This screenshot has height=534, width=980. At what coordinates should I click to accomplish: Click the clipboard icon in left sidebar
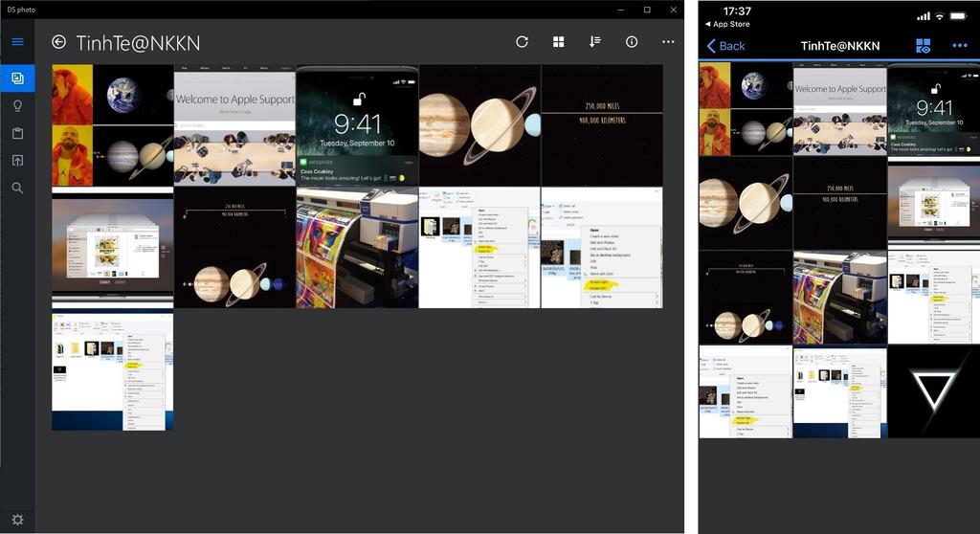tap(17, 133)
